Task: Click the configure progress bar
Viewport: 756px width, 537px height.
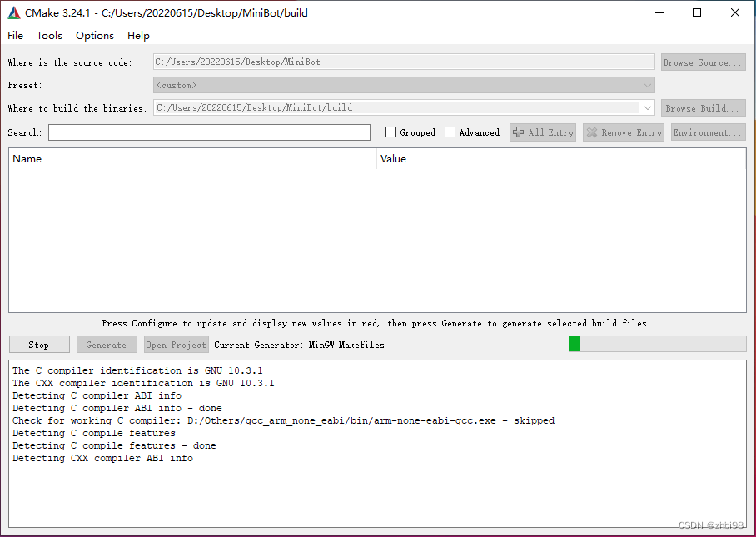Action: [x=657, y=344]
